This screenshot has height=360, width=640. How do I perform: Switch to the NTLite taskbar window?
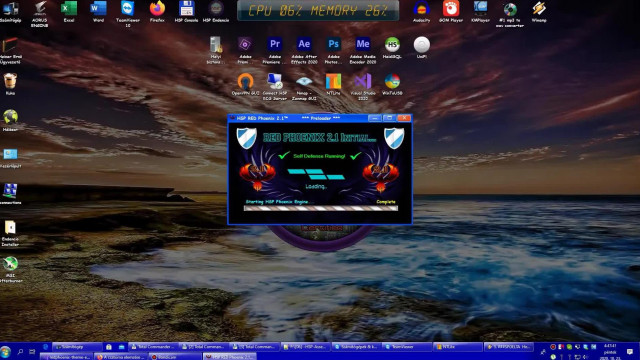click(x=457, y=347)
